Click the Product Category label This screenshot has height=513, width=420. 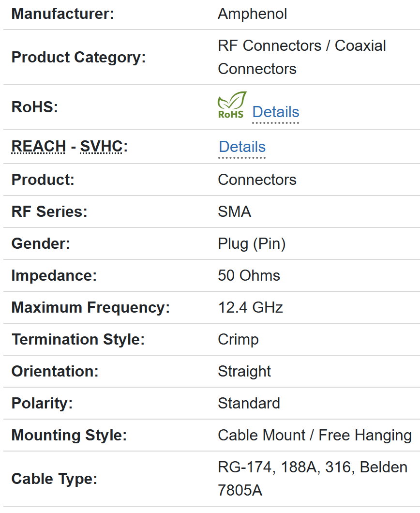(x=78, y=57)
